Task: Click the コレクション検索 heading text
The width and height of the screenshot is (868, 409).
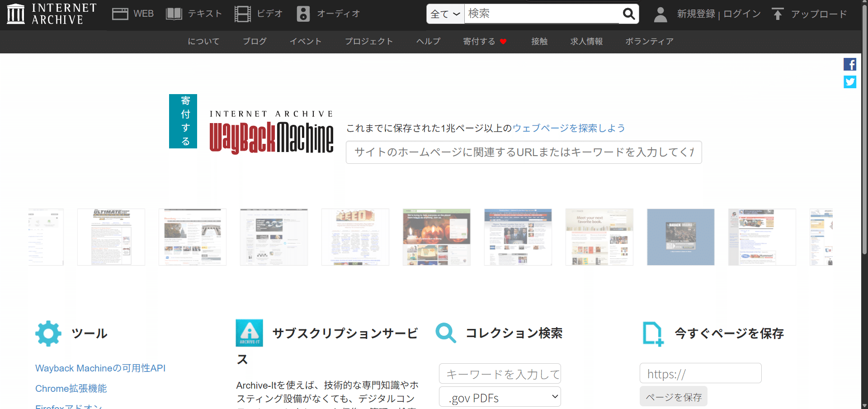Action: [514, 333]
